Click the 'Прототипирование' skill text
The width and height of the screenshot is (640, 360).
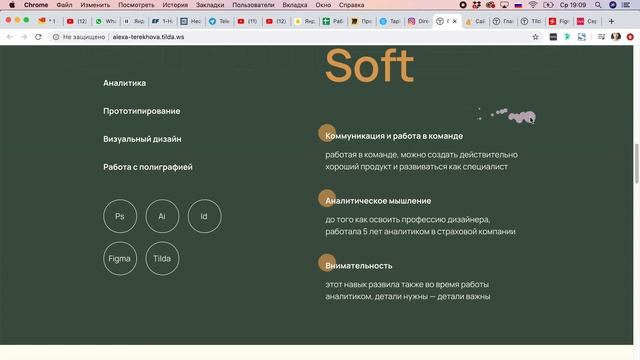click(x=142, y=111)
